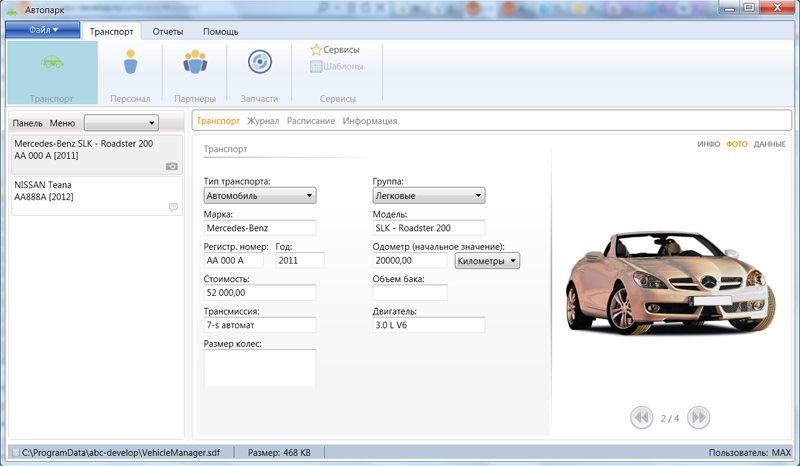
Task: Click Размер: 468 KB in status bar
Action: tap(279, 453)
